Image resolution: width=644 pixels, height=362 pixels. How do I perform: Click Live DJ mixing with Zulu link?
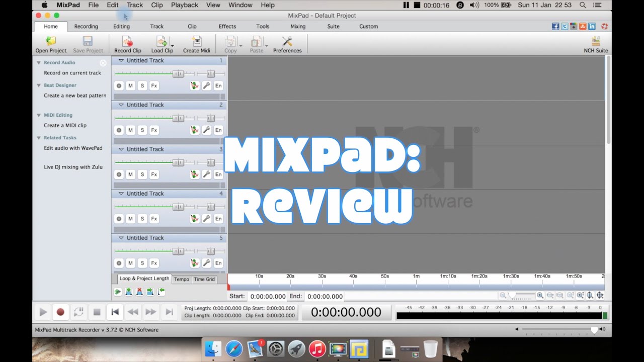click(73, 167)
